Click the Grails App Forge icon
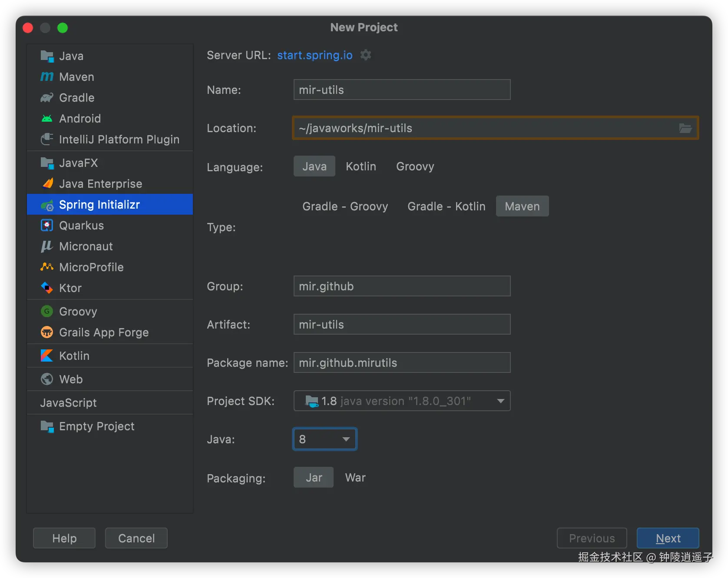The image size is (728, 578). (47, 332)
